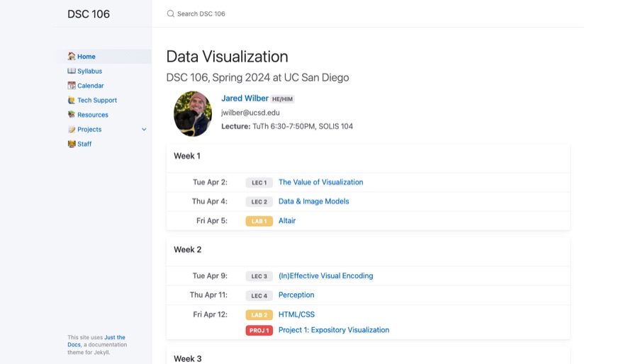Click the Tech Support emoji icon
The image size is (638, 364).
point(72,100)
